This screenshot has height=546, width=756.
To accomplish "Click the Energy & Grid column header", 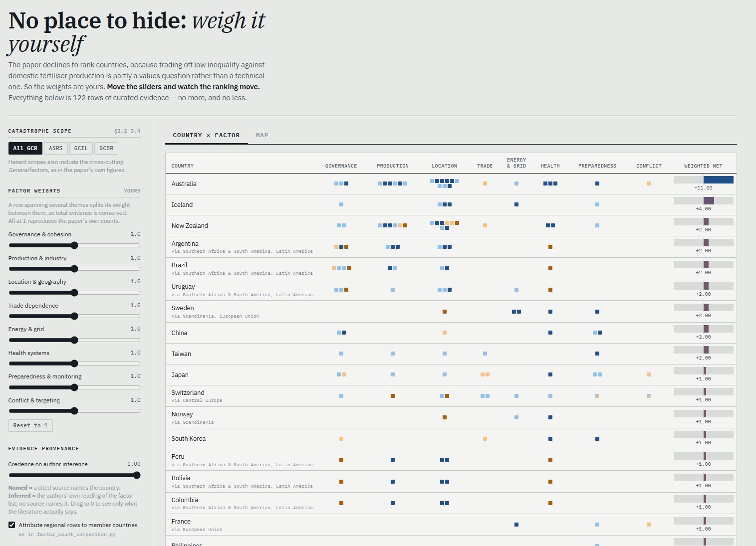I will click(516, 163).
